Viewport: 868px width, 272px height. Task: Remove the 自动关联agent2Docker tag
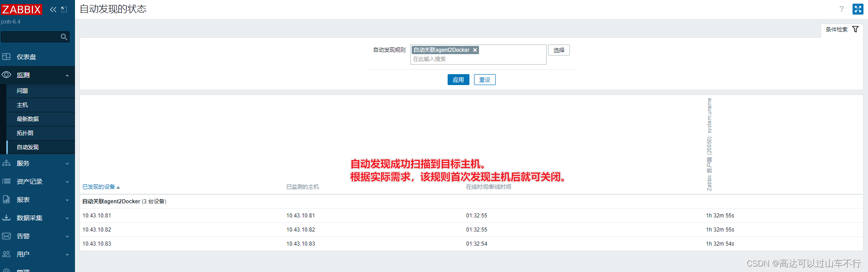tap(475, 50)
